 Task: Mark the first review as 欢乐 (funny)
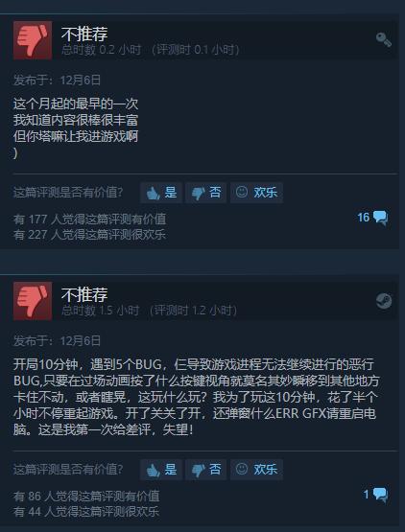click(x=256, y=193)
